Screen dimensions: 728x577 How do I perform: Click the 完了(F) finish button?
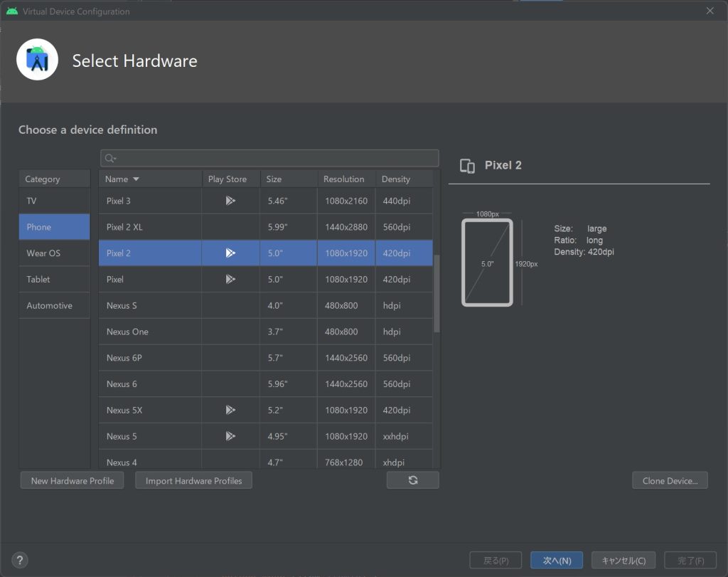click(x=690, y=560)
